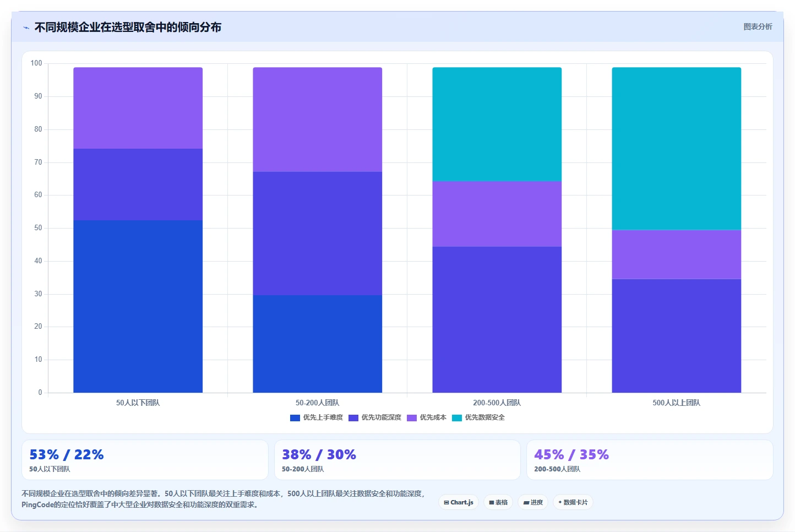Click the 53% / 22% stat card

pos(145,460)
